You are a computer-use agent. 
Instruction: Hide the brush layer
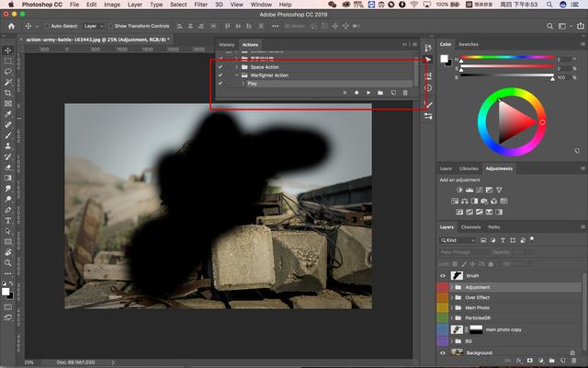click(443, 276)
